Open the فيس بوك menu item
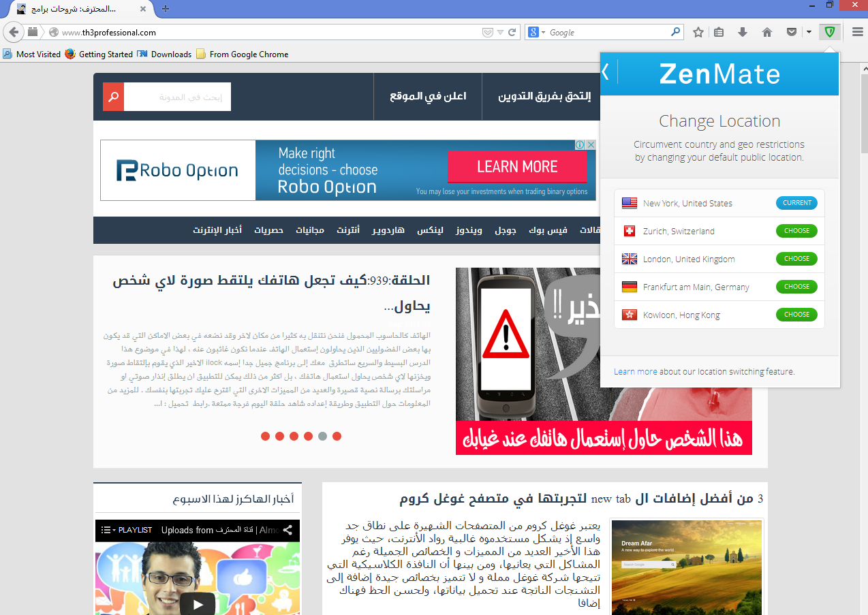The height and width of the screenshot is (615, 868). coord(548,230)
